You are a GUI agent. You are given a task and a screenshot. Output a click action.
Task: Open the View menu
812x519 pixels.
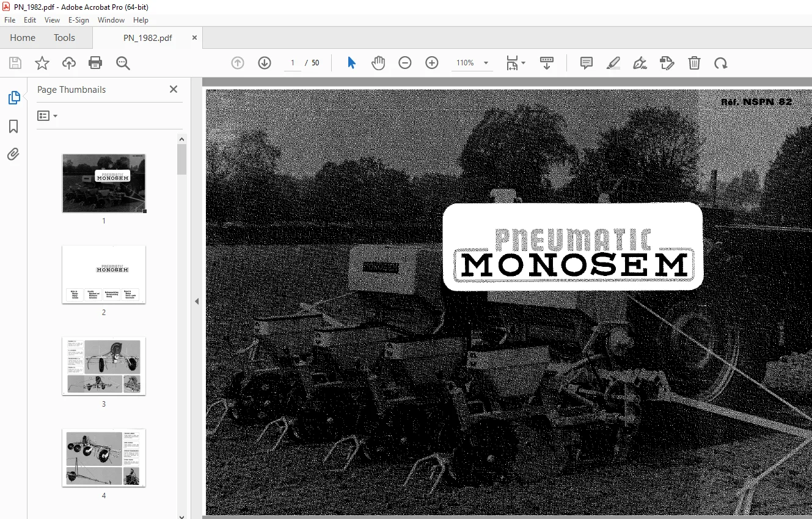click(x=52, y=20)
